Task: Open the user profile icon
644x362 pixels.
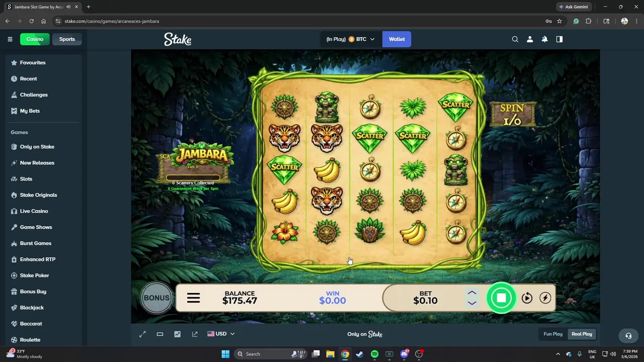Action: point(530,39)
